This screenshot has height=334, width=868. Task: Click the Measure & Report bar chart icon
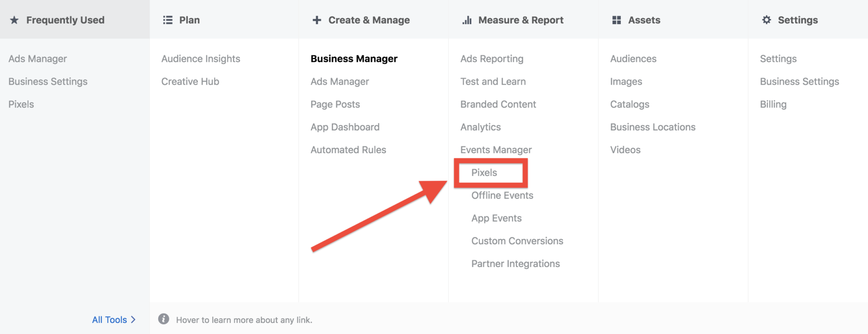[x=467, y=20]
